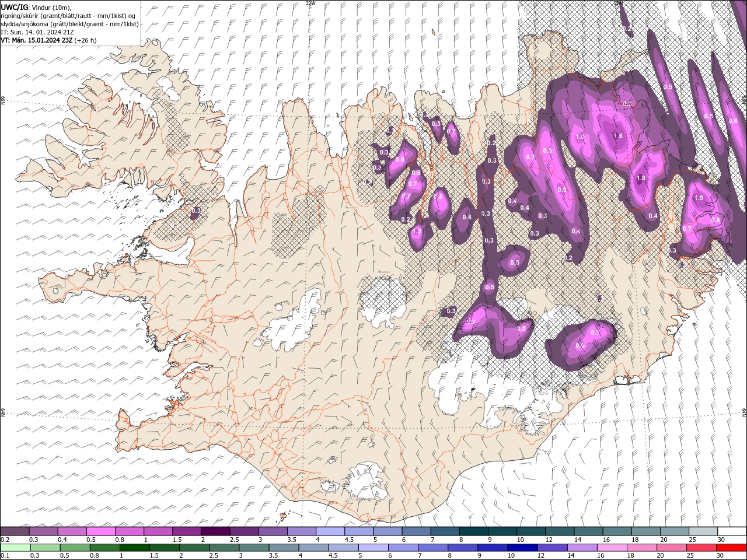Click the 1.0 snowfall value on the map
This screenshot has height=560, width=747.
tap(580, 136)
